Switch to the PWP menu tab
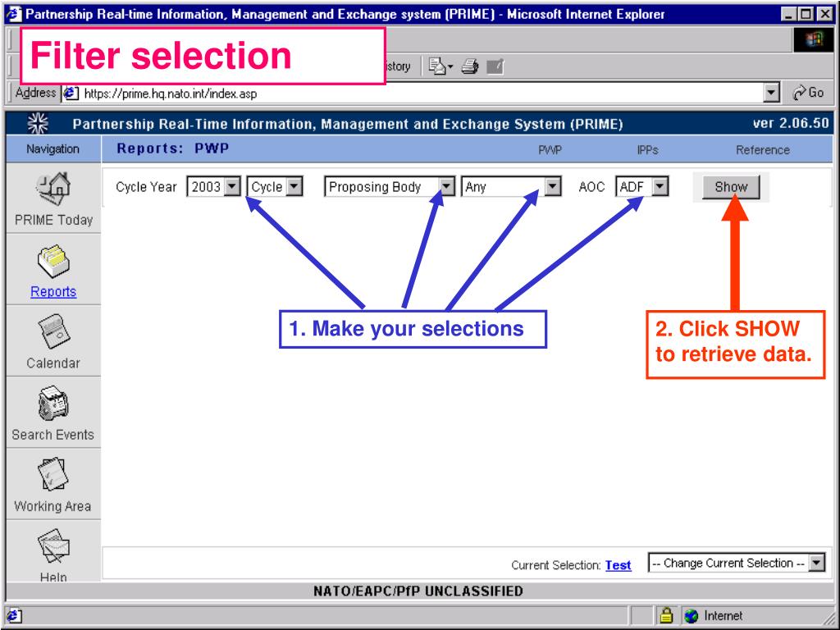This screenshot has width=840, height=630. click(550, 150)
